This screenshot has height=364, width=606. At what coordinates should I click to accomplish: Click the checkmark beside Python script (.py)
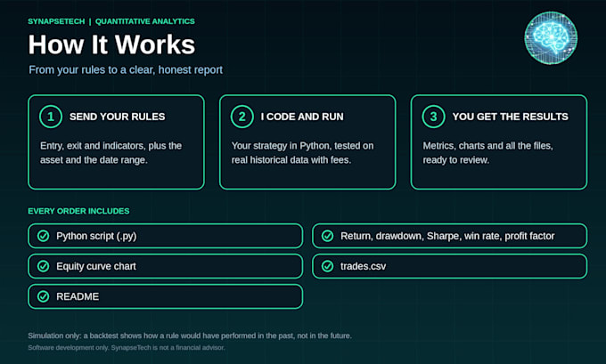click(x=44, y=236)
